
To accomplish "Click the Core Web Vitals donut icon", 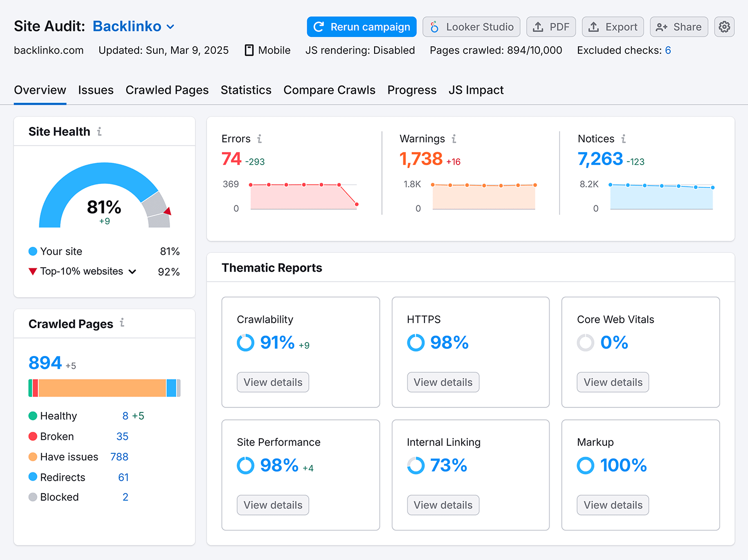I will [x=586, y=343].
